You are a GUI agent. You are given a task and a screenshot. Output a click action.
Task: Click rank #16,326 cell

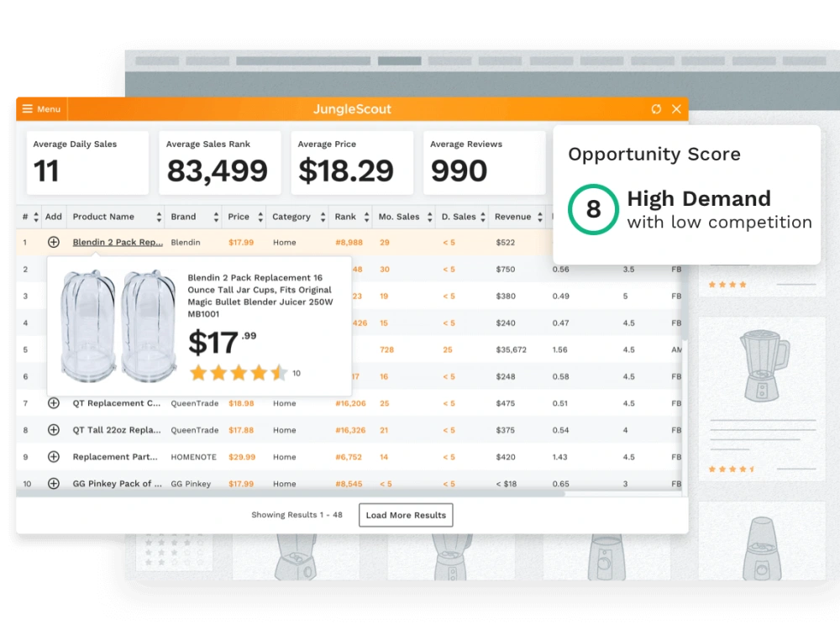coord(350,429)
